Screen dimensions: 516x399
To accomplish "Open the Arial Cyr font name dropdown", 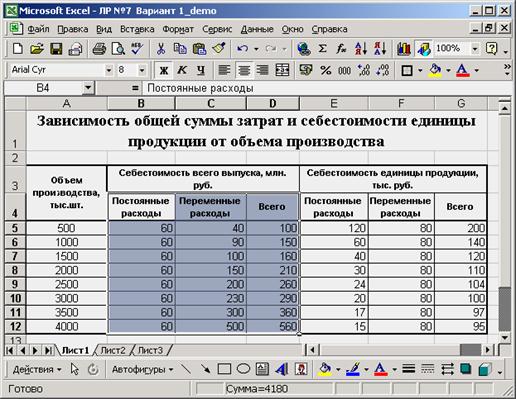I will (x=108, y=70).
